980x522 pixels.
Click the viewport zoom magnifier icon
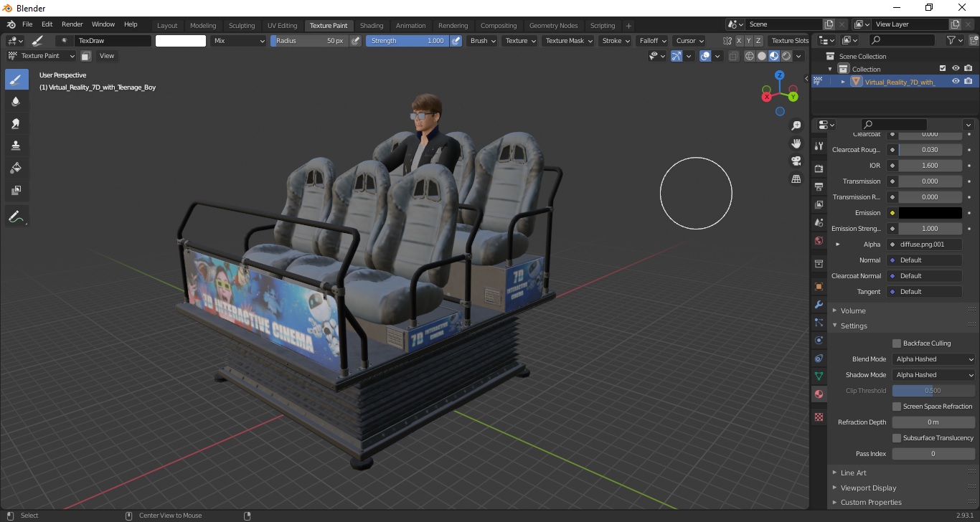tap(796, 125)
